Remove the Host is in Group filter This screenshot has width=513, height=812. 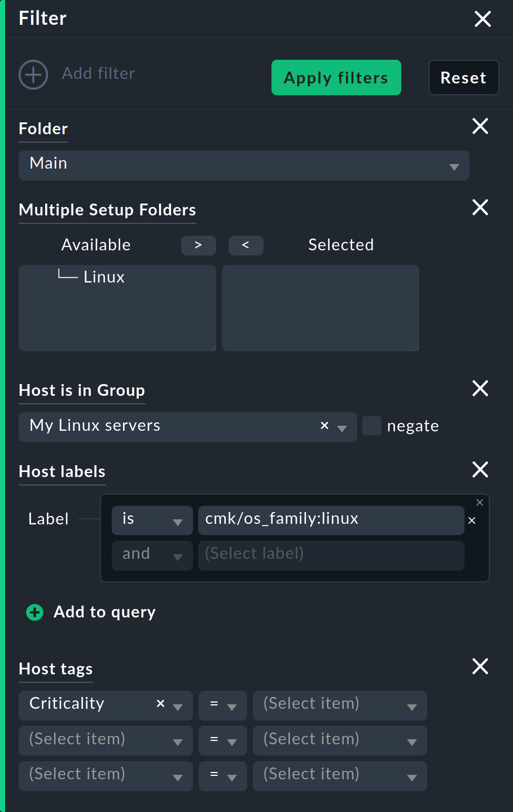[x=480, y=388]
